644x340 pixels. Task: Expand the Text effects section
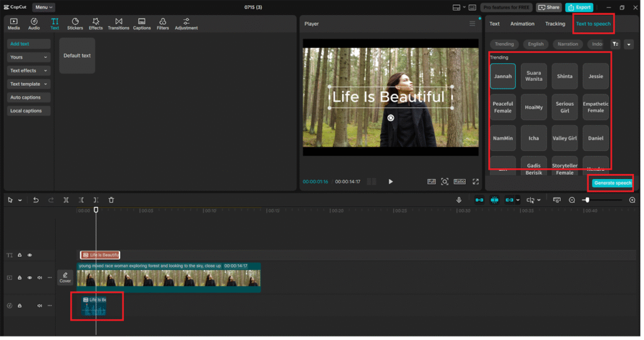28,70
